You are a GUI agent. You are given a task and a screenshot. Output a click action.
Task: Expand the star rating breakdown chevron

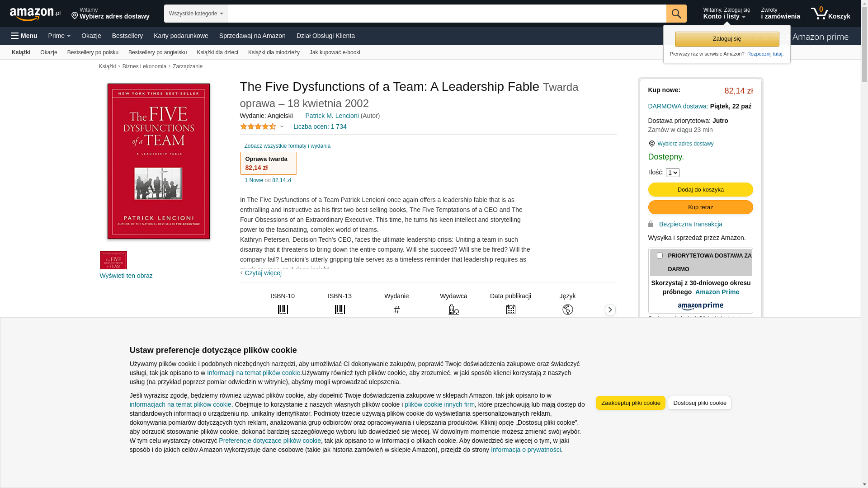(282, 127)
